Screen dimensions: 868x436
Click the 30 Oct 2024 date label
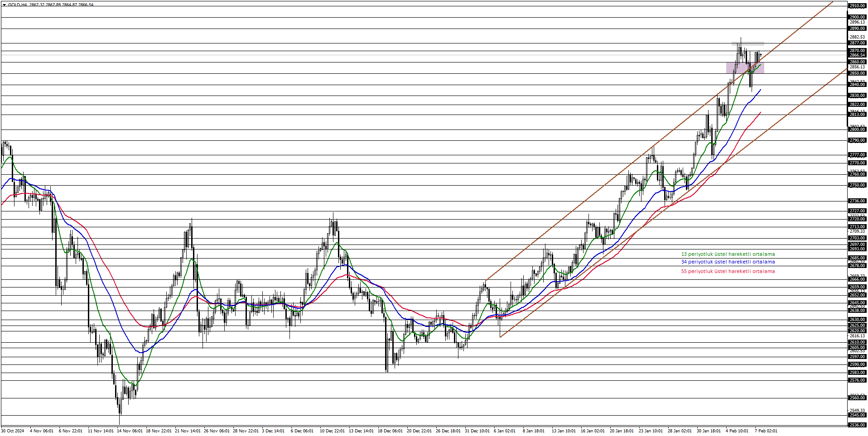click(13, 431)
